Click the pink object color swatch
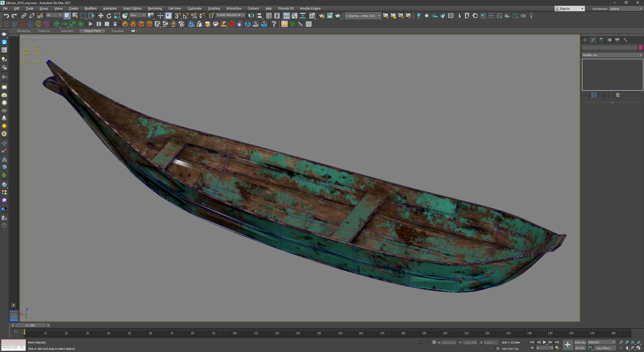The image size is (644, 352). pos(641,48)
